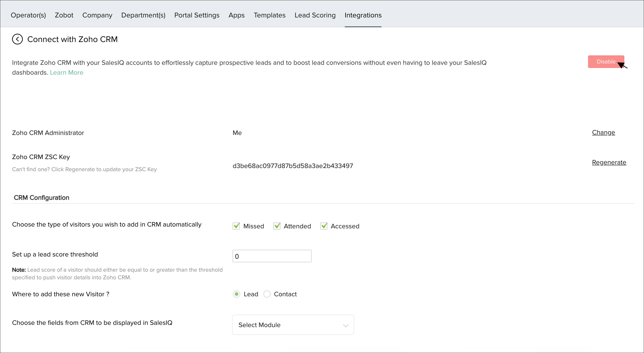Click the Disable button
Screen dimensions: 644x353
606,62
